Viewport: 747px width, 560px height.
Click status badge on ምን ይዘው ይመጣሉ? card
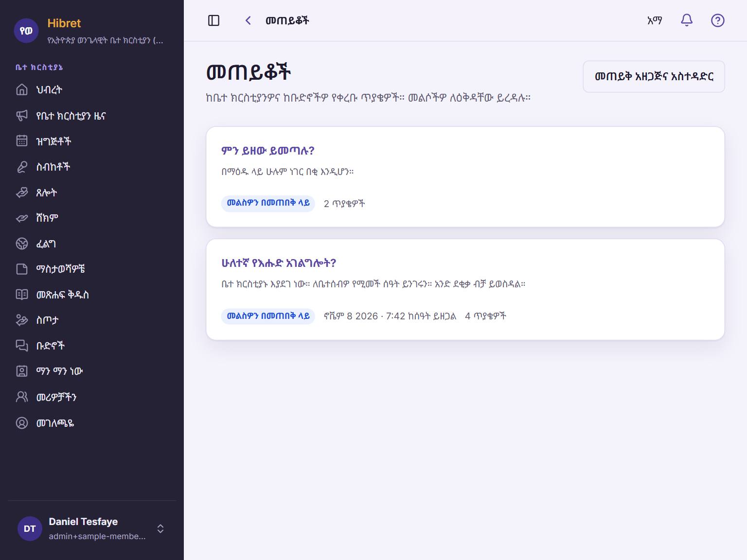[x=268, y=203]
